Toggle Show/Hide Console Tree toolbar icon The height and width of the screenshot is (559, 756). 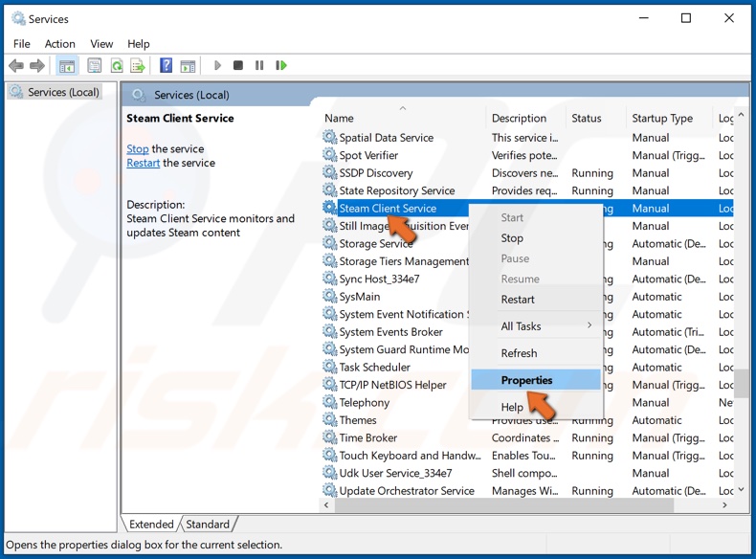(67, 66)
